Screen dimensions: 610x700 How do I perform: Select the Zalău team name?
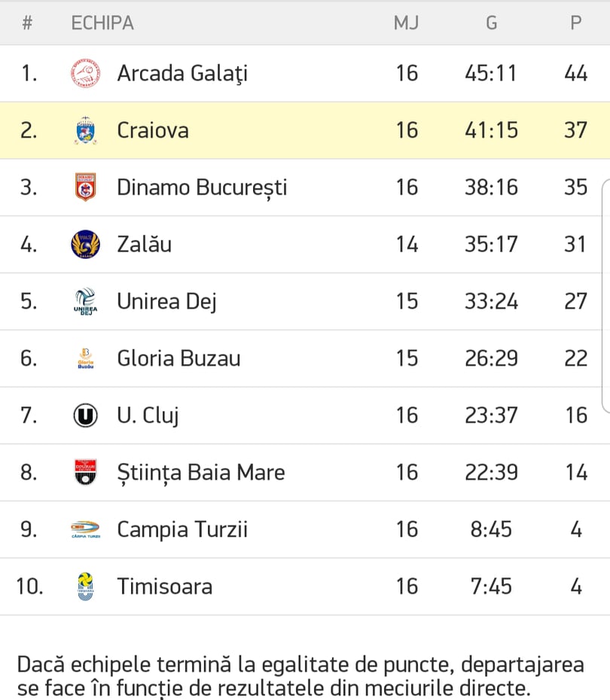coord(144,245)
